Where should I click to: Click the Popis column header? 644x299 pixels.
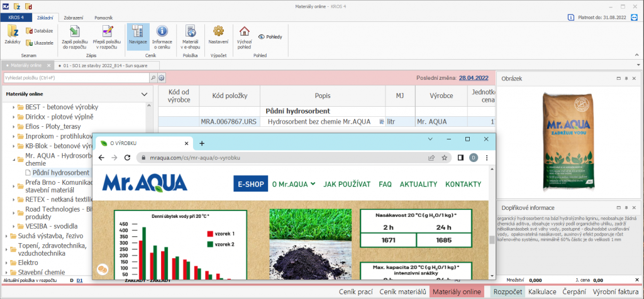point(323,95)
